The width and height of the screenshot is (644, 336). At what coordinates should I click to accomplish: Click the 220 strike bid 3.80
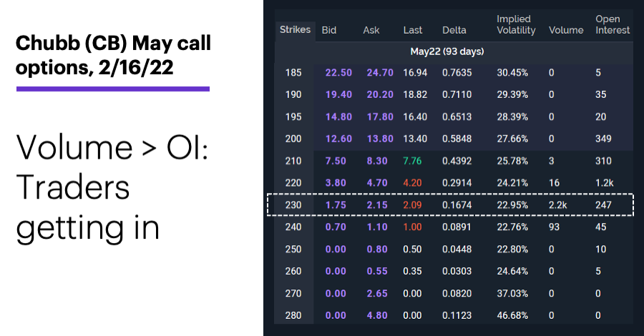click(336, 183)
